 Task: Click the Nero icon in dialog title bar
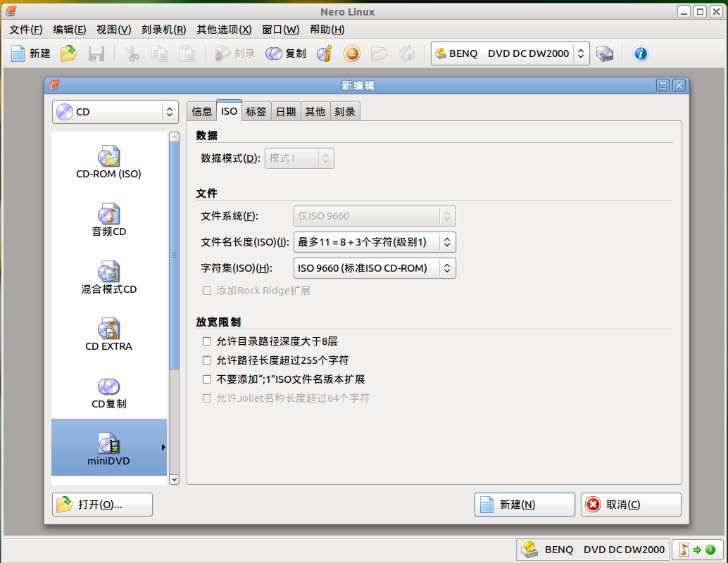(x=54, y=85)
